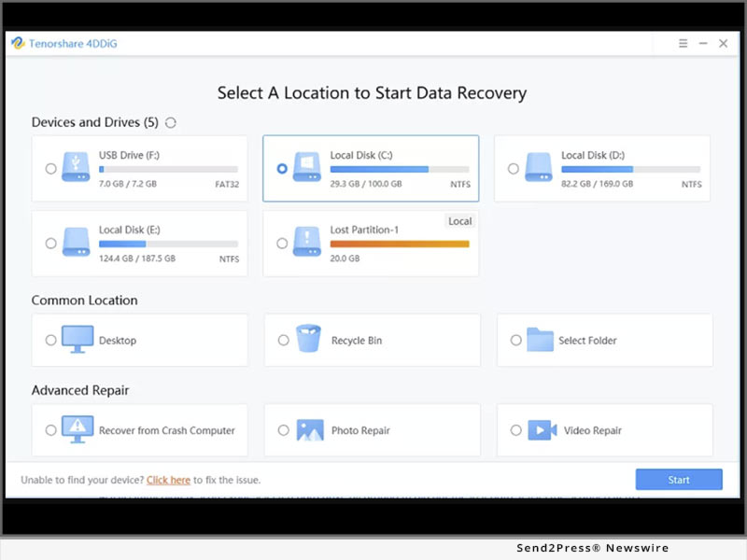This screenshot has height=560, width=747.
Task: Select the Photo Repair radio button
Action: [x=284, y=430]
